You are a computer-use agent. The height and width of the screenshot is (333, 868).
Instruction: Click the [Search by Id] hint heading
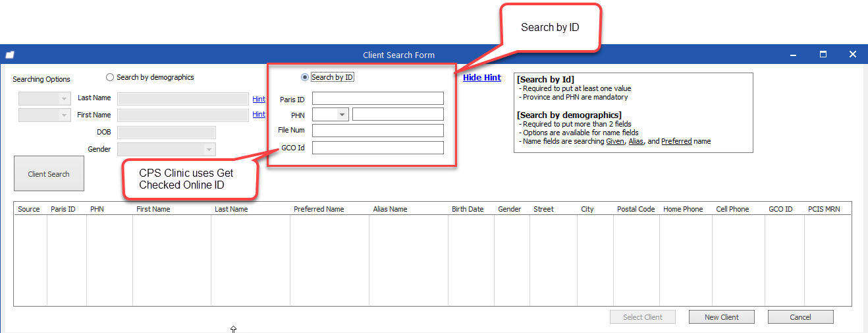point(545,79)
